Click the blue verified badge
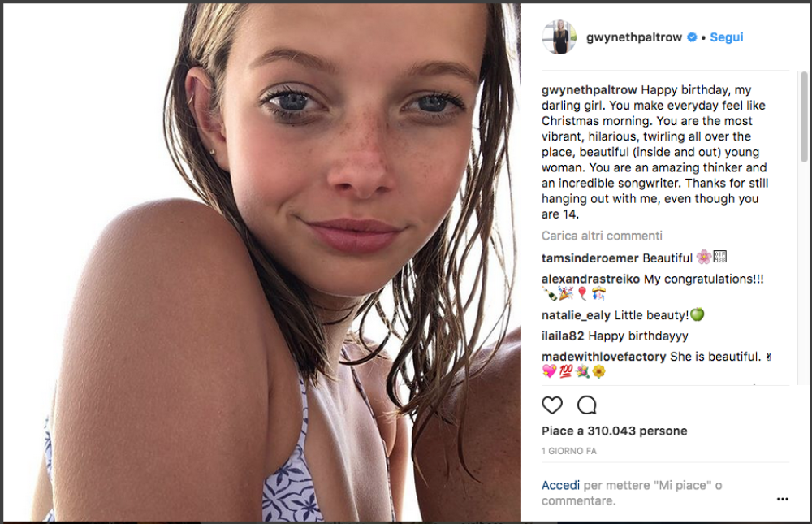This screenshot has width=812, height=524. tap(692, 37)
